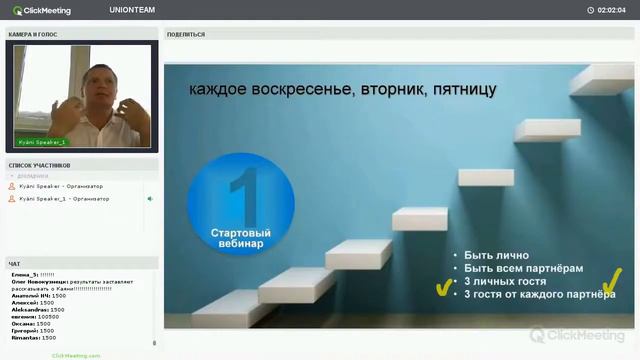
Task: Click the blue Стартовый вебинар circle on slide
Action: pos(241,204)
